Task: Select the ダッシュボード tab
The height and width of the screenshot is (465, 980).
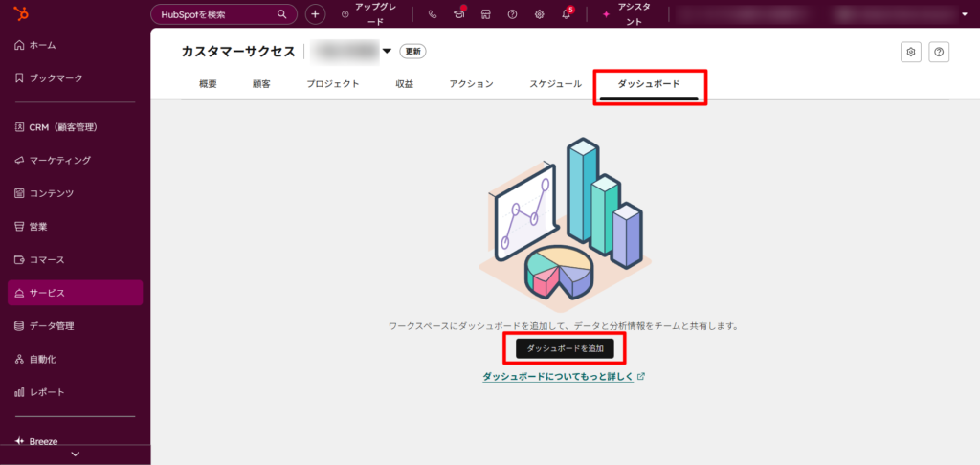Action: click(649, 85)
